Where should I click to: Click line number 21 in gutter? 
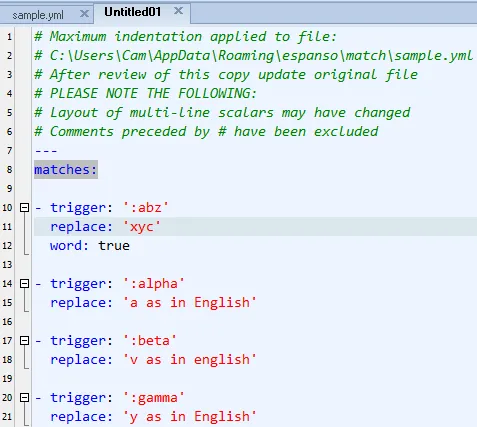(x=7, y=417)
